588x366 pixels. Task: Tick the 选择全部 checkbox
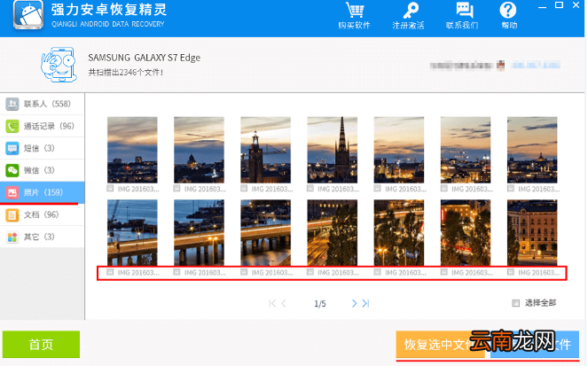pyautogui.click(x=516, y=303)
